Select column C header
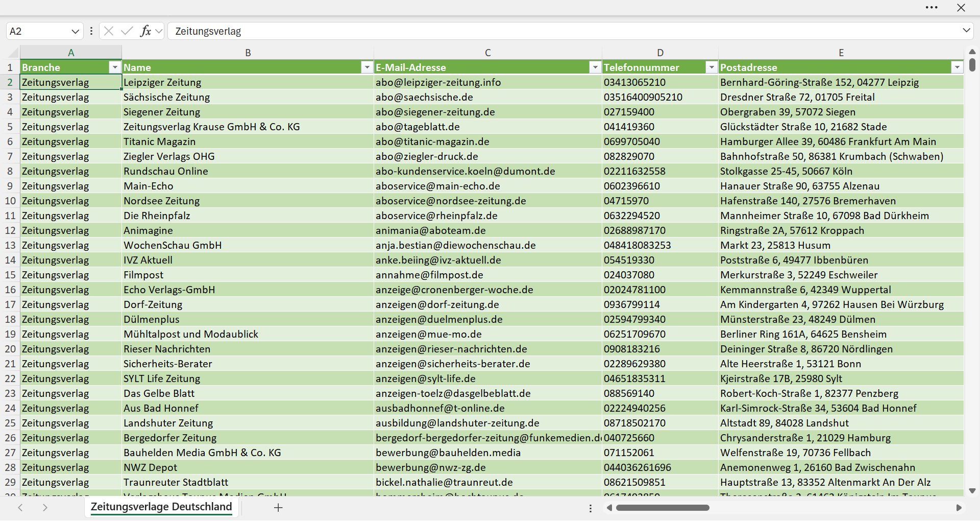 (x=488, y=53)
